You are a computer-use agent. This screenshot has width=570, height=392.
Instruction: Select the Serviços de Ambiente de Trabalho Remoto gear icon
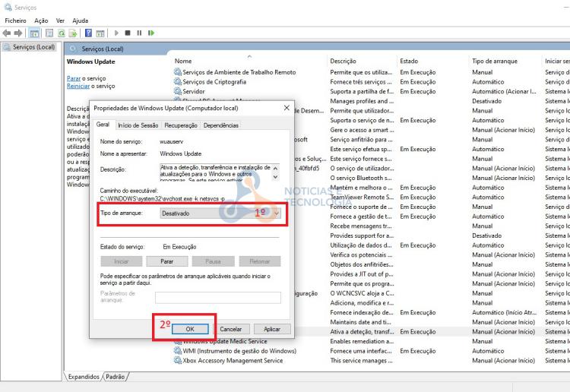[177, 72]
